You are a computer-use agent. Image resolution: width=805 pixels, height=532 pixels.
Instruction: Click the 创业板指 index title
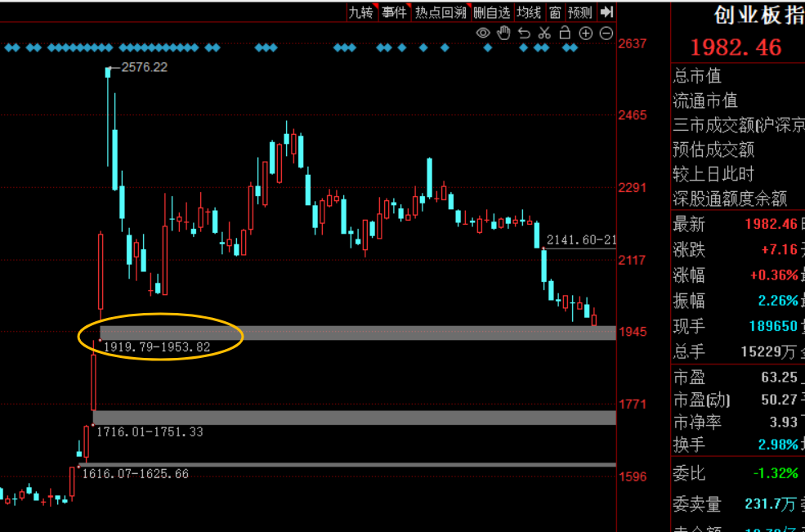point(757,16)
